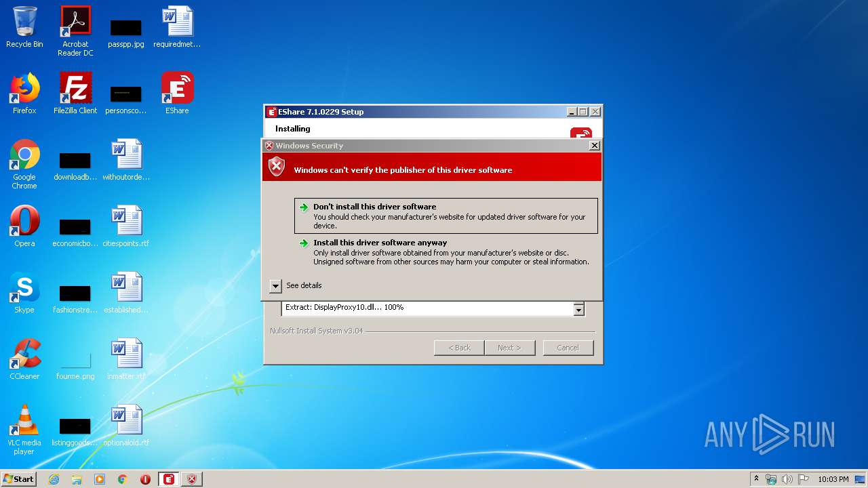The width and height of the screenshot is (868, 488).
Task: Open network tray icon
Action: tap(771, 479)
